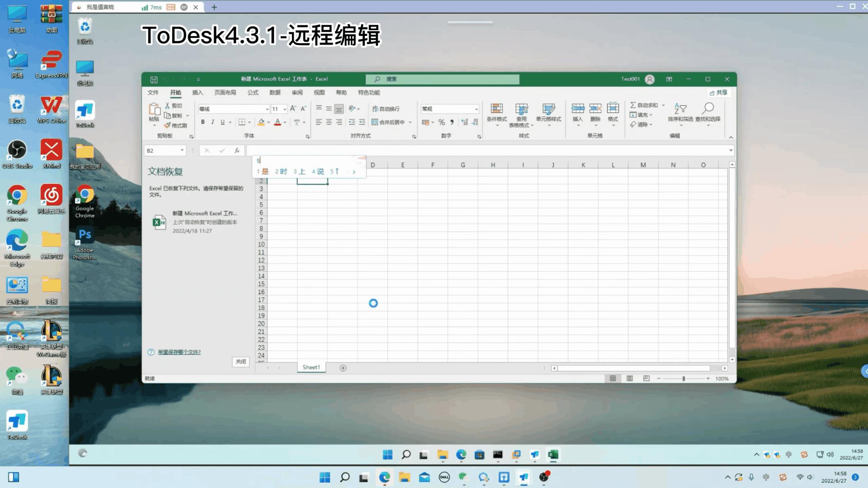
Task: Choose IME candidate 1 是
Action: click(x=263, y=171)
